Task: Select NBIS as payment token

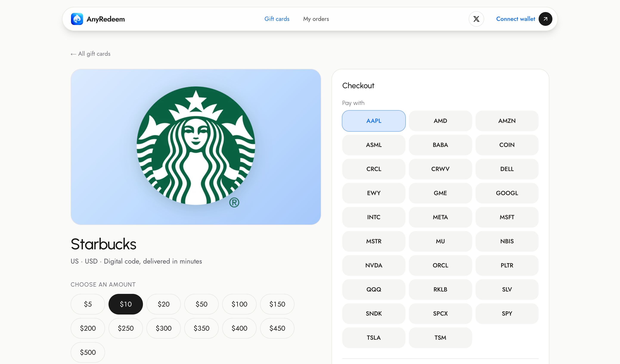Action: click(507, 241)
